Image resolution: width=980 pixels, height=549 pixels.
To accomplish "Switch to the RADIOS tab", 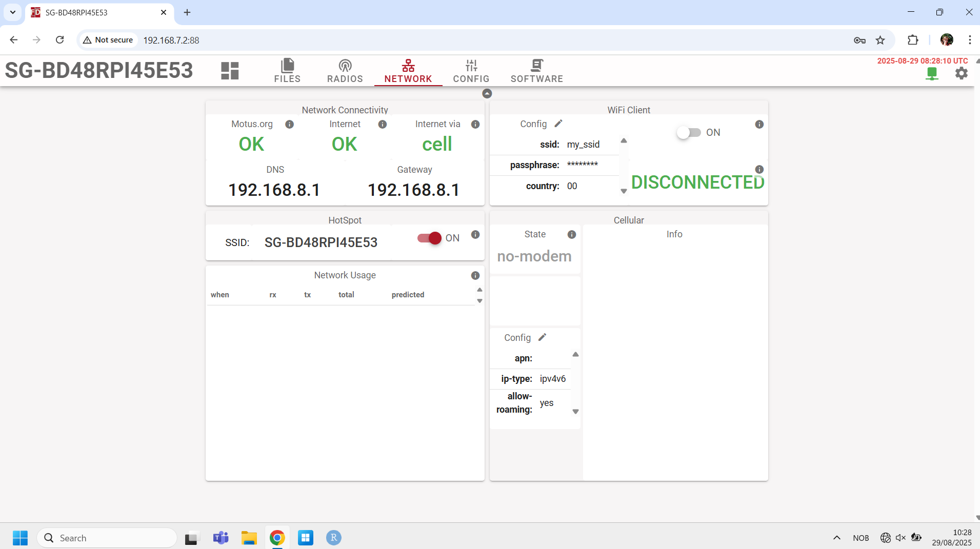I will [345, 71].
